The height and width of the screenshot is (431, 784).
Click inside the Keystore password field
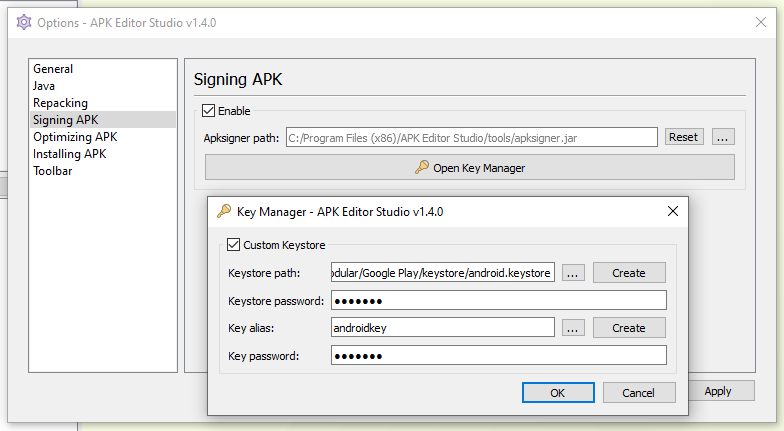pos(498,301)
